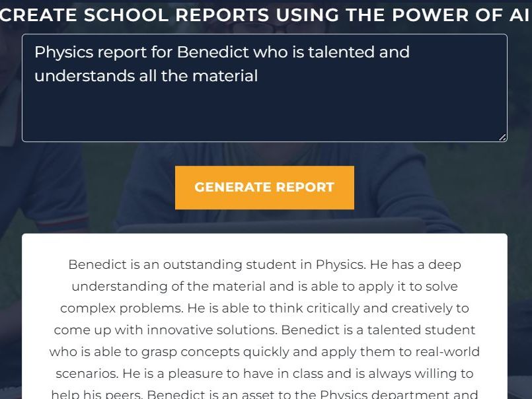
Task: Click the line "come up with innovative solutions"
Action: 264,330
